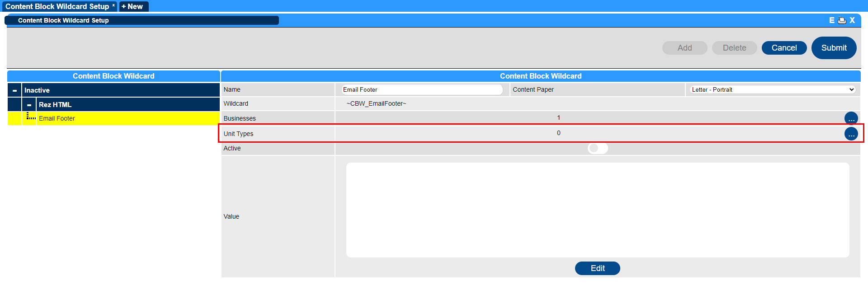Open the Content Paper dropdown
This screenshot has width=868, height=290.
click(x=773, y=89)
